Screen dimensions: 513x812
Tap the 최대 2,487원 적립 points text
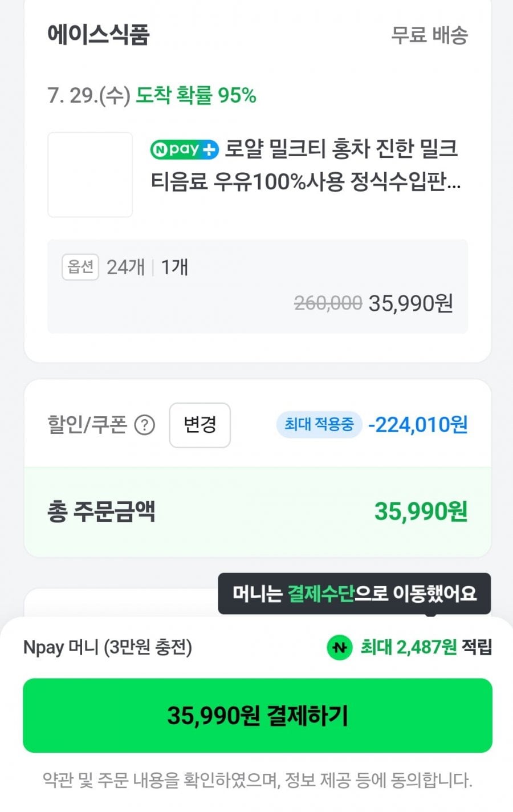pyautogui.click(x=426, y=647)
